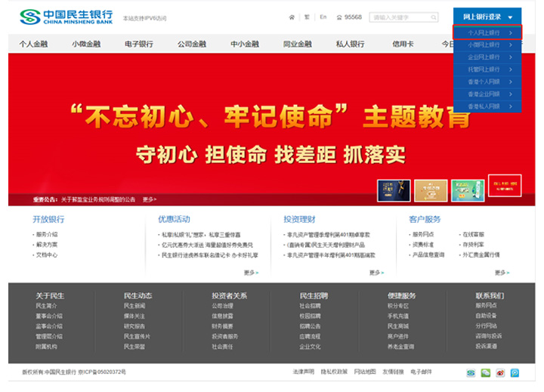Click the search magnifier icon

coord(434,17)
